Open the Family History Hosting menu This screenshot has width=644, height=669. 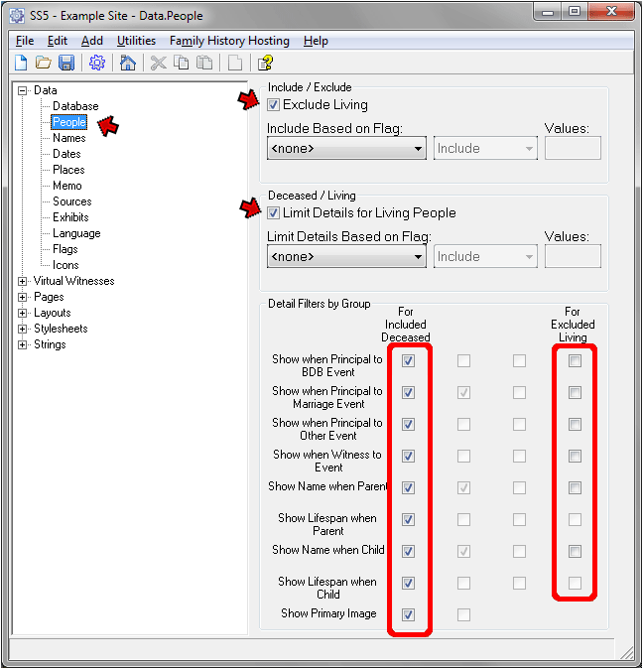(229, 41)
